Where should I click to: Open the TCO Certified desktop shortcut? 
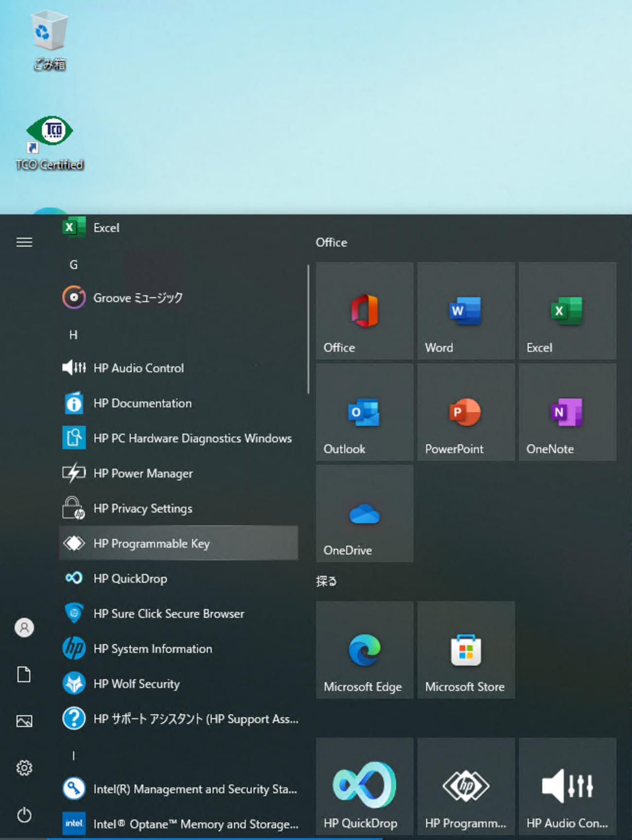point(50,144)
